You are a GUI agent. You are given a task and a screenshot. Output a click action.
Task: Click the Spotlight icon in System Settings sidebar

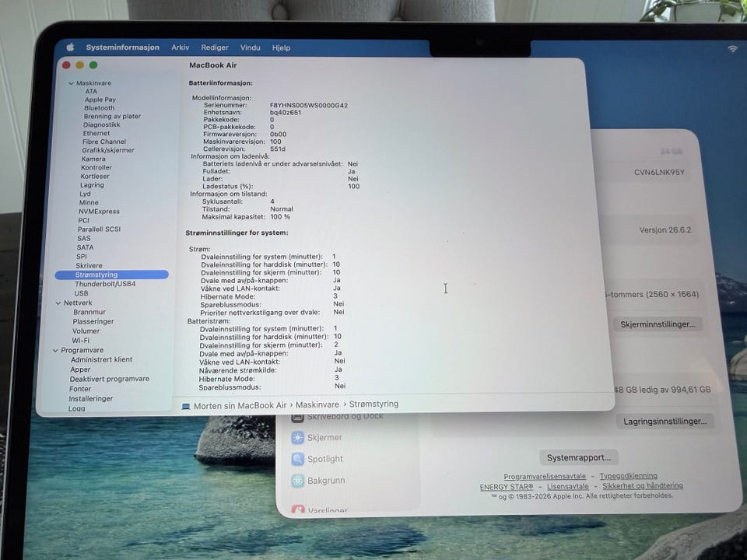click(x=298, y=459)
